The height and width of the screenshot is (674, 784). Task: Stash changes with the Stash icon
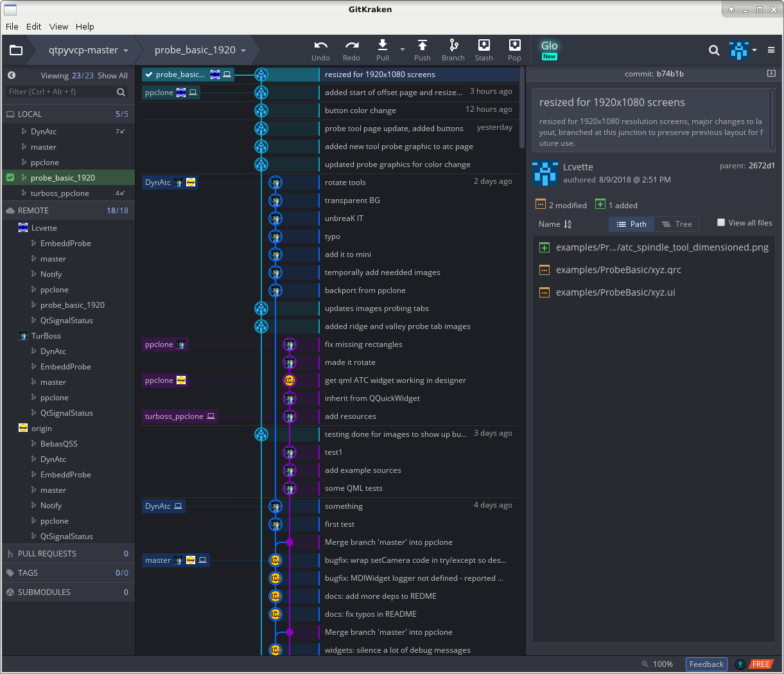(483, 44)
